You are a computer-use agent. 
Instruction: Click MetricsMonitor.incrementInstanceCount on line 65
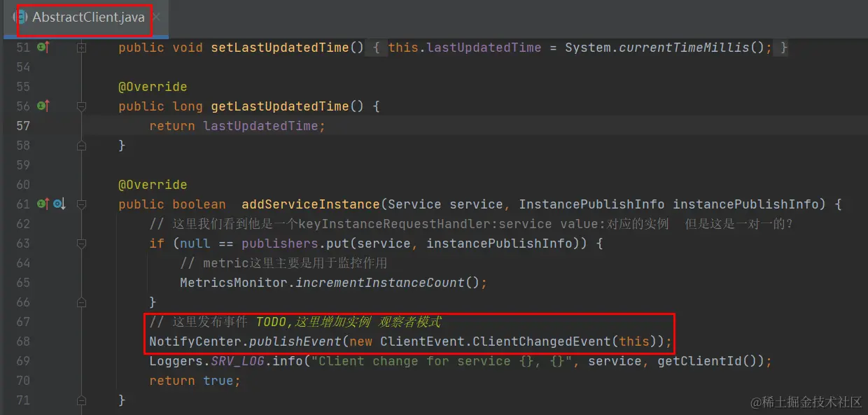(323, 283)
